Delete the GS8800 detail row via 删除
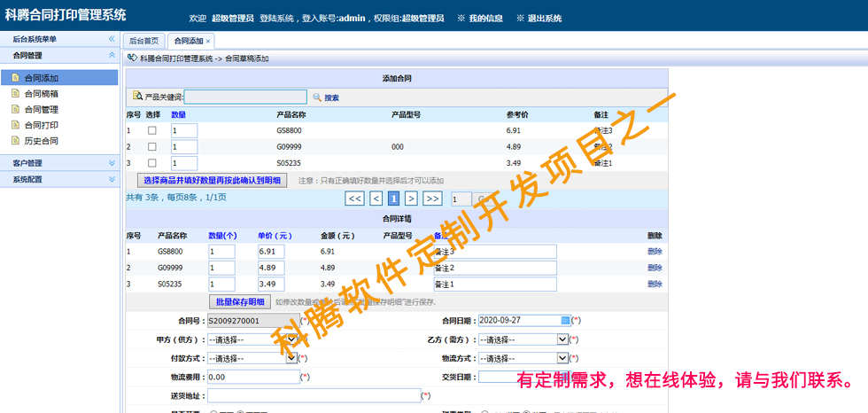This screenshot has height=413, width=868. (x=655, y=252)
